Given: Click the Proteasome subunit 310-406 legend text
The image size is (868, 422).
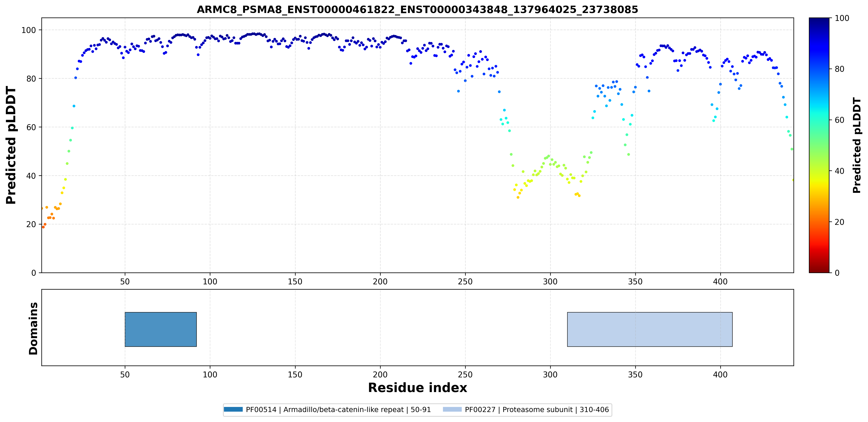Looking at the screenshot, I should (556, 410).
